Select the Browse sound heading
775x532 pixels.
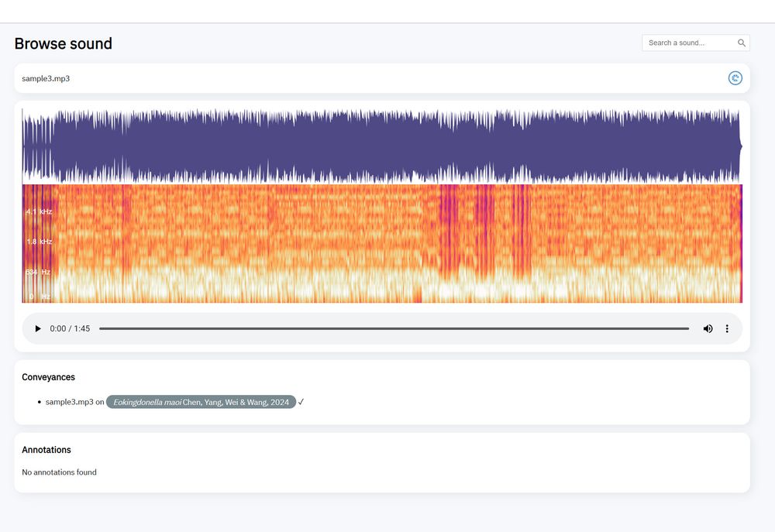[63, 43]
